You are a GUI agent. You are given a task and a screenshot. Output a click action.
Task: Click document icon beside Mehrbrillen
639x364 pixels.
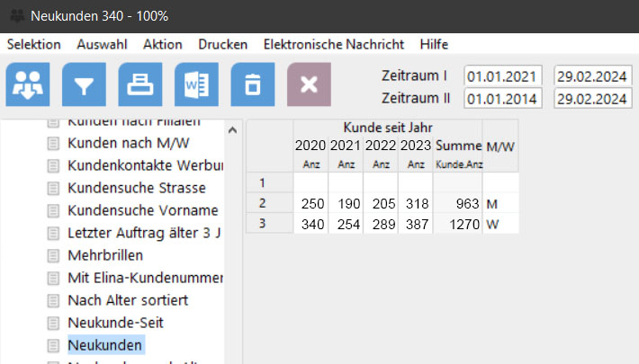point(53,255)
